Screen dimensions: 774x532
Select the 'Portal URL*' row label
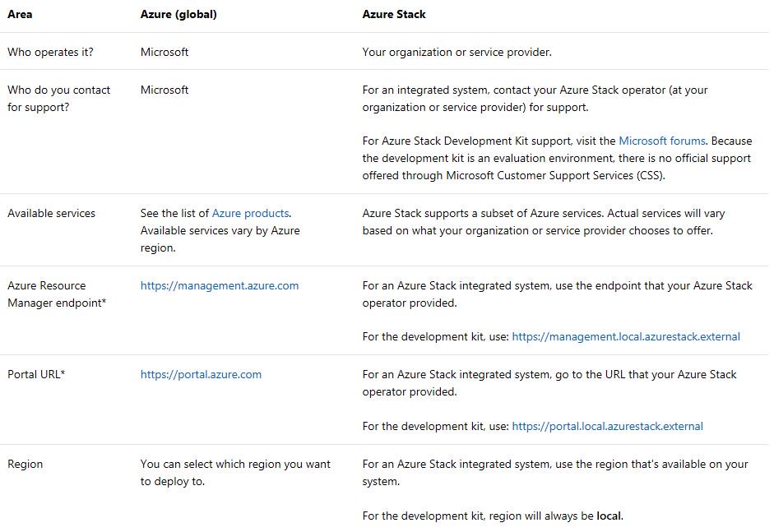coord(36,375)
